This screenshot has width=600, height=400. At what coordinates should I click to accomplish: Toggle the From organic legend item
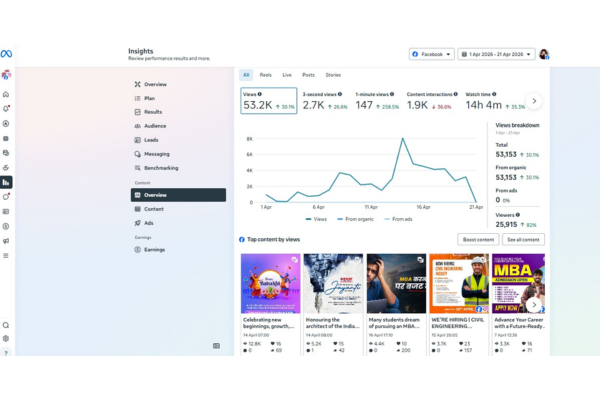click(x=355, y=219)
